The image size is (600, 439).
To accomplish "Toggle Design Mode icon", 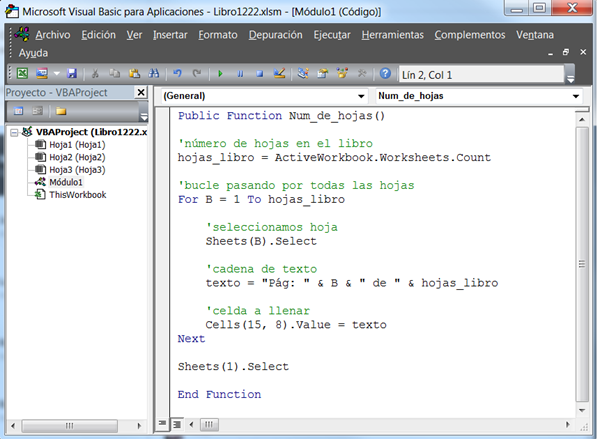I will tap(280, 73).
